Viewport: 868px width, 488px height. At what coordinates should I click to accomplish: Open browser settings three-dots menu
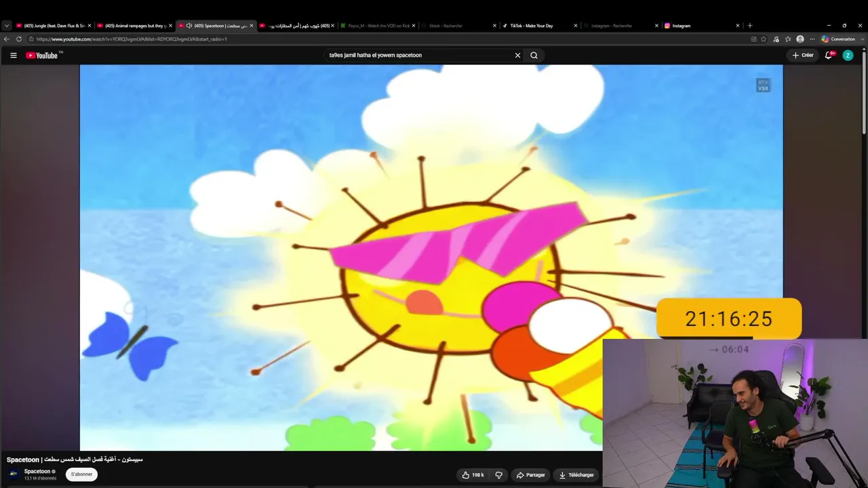[812, 39]
